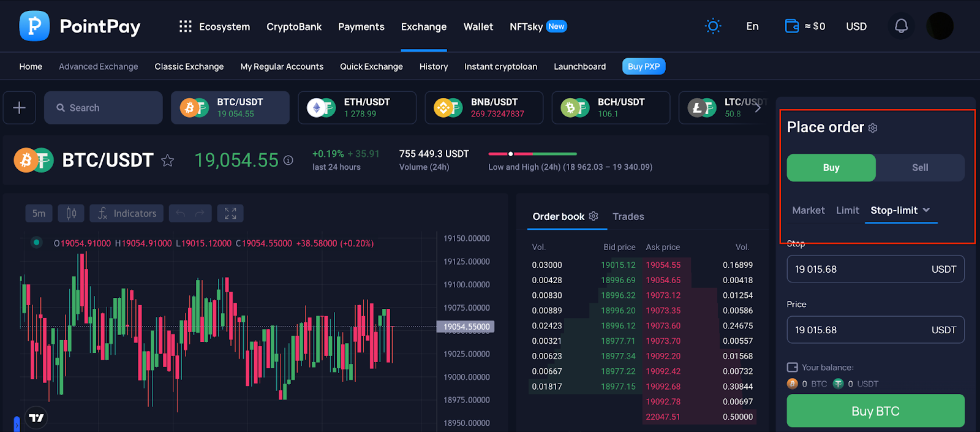This screenshot has width=980, height=432.
Task: Click the chart symbol status dot
Action: (x=37, y=243)
